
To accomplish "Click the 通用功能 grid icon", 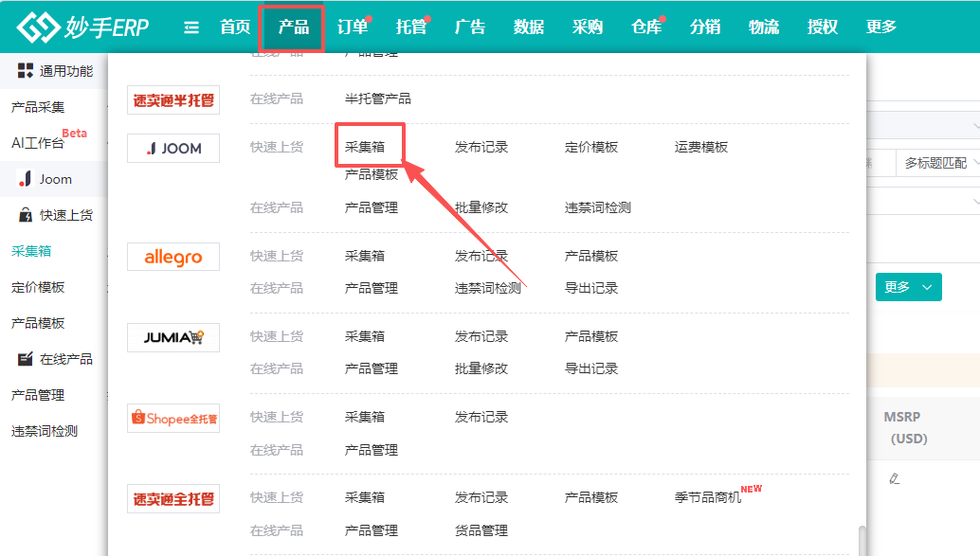I will 25,71.
